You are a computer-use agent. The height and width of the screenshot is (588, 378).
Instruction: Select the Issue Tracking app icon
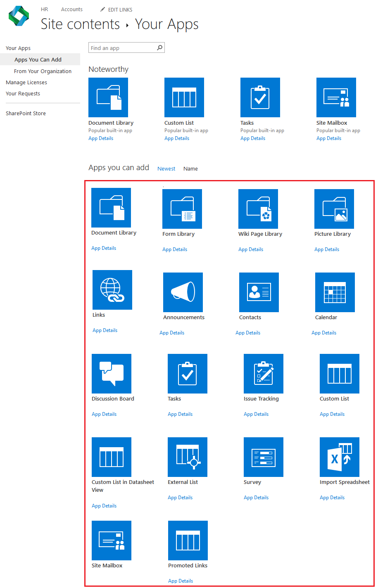click(x=263, y=374)
